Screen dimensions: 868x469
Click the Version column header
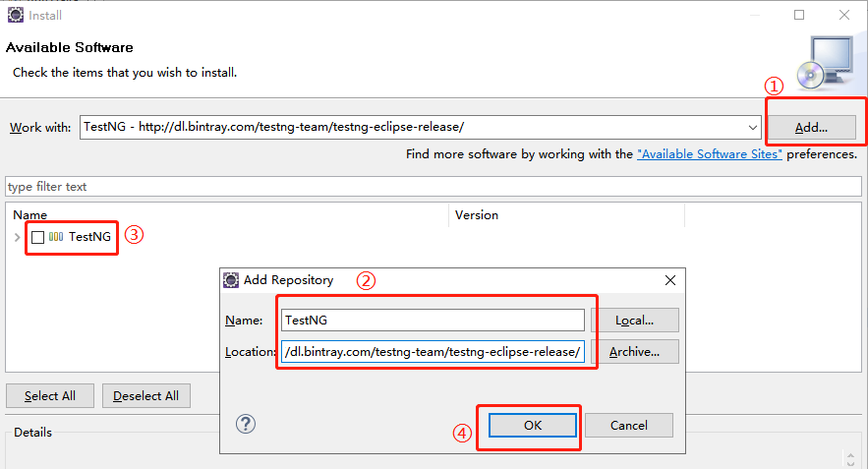[x=476, y=215]
